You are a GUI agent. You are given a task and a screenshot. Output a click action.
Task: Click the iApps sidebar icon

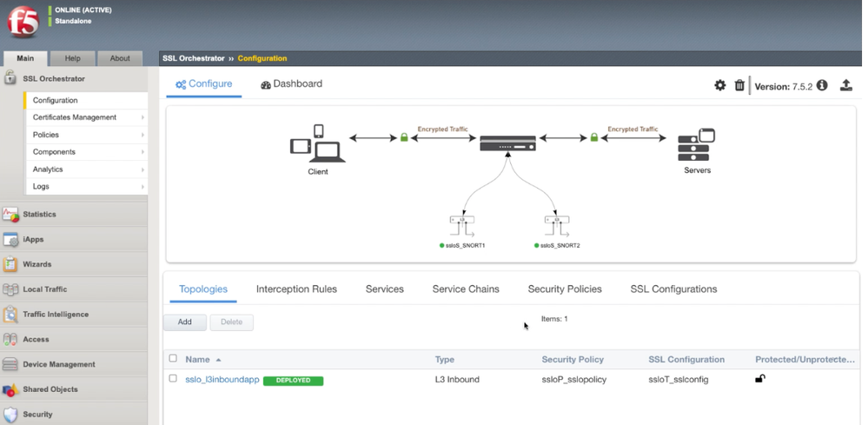(x=10, y=240)
